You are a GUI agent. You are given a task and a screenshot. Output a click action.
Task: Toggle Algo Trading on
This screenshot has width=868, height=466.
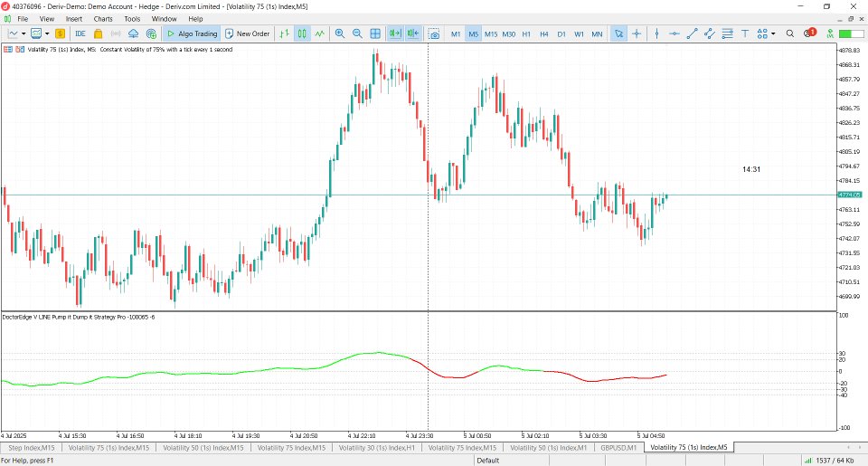point(192,33)
